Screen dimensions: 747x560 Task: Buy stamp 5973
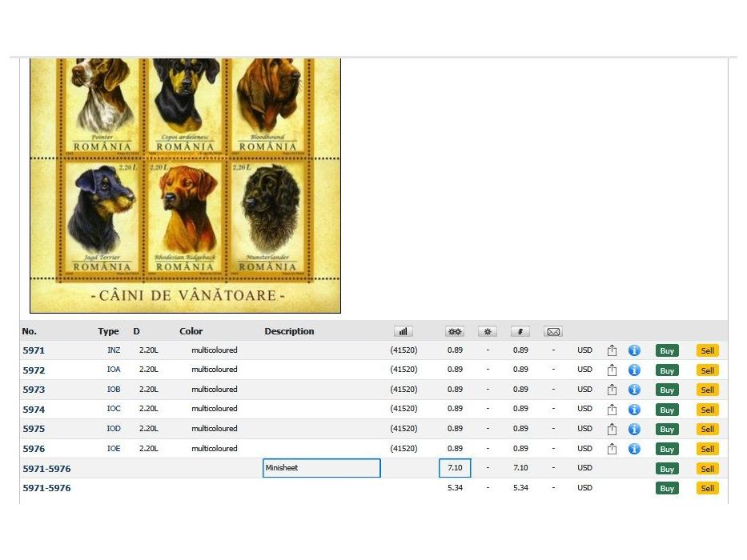click(667, 390)
